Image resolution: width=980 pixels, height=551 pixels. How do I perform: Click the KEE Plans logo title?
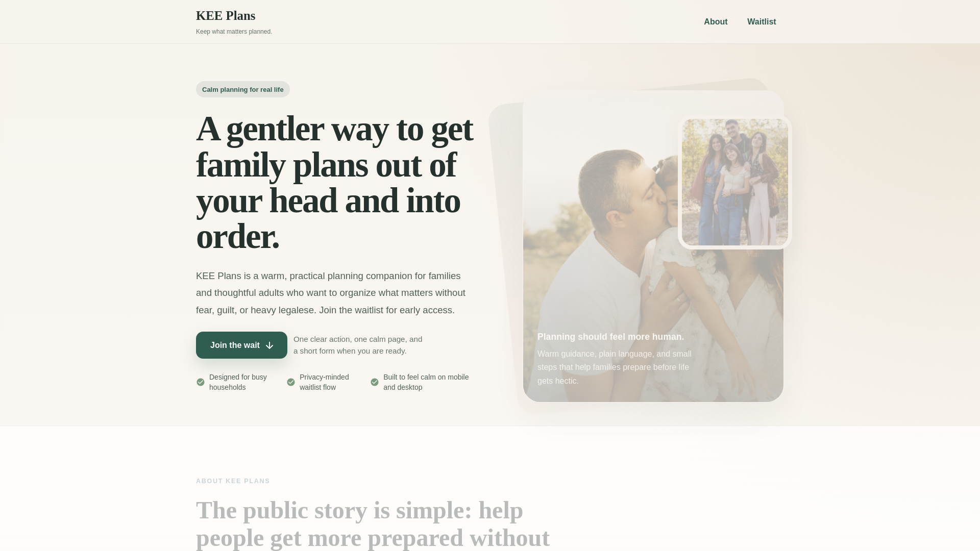click(x=226, y=16)
